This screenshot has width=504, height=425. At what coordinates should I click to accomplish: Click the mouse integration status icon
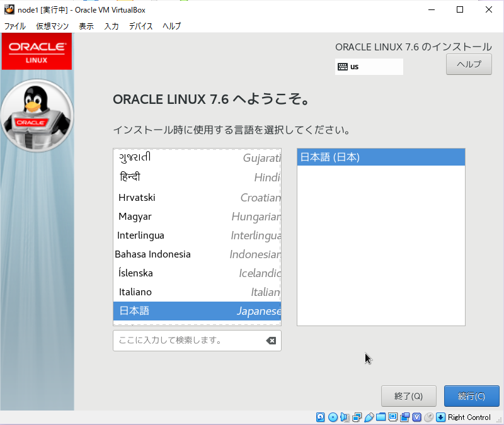click(x=428, y=417)
